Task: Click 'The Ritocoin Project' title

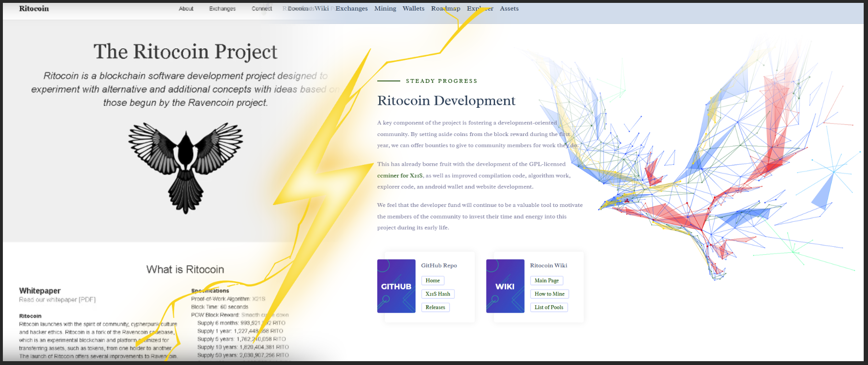Action: [x=185, y=52]
